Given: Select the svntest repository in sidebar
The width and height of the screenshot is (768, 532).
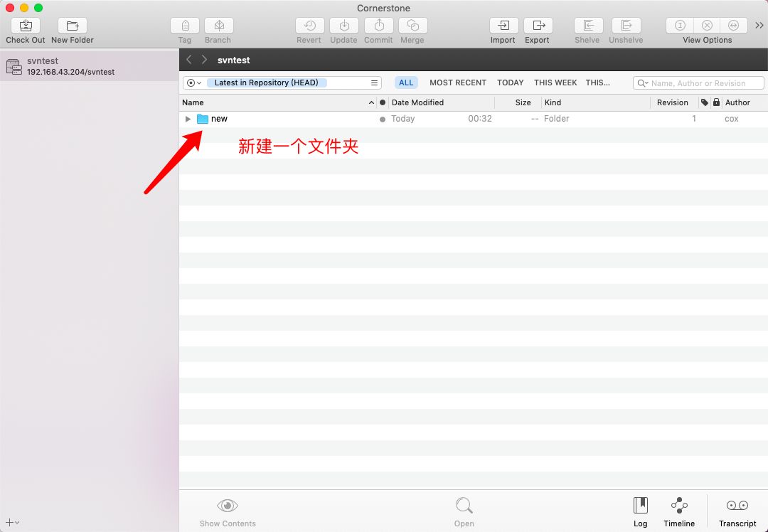Looking at the screenshot, I should click(89, 66).
